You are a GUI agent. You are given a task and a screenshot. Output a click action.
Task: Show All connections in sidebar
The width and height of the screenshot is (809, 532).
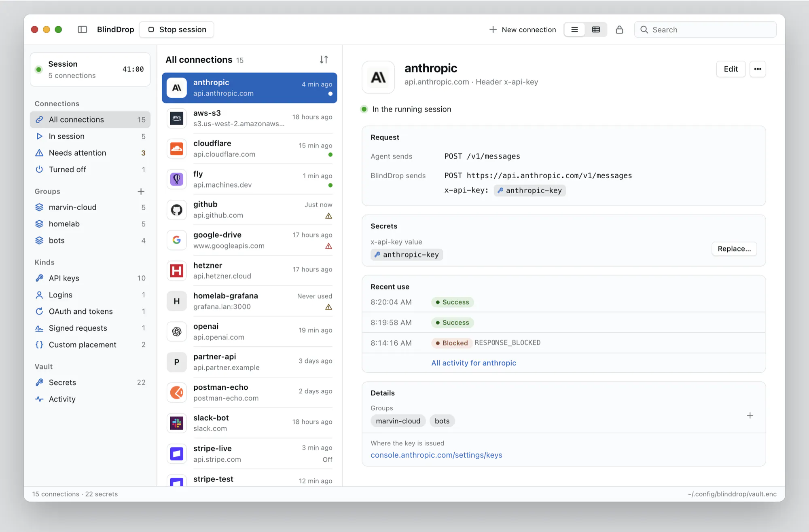click(90, 120)
